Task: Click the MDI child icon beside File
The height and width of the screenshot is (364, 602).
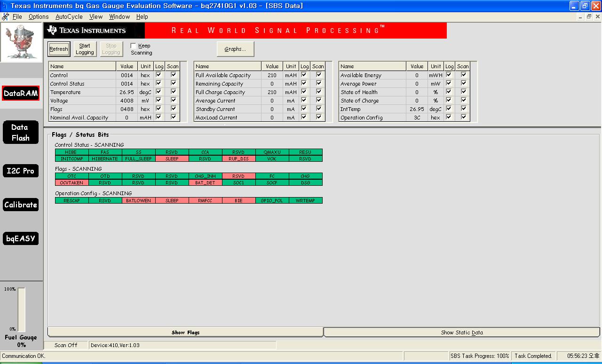Action: (5, 16)
